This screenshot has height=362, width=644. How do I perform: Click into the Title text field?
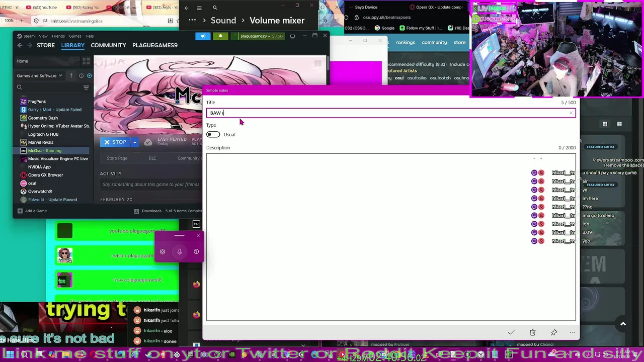(390, 113)
